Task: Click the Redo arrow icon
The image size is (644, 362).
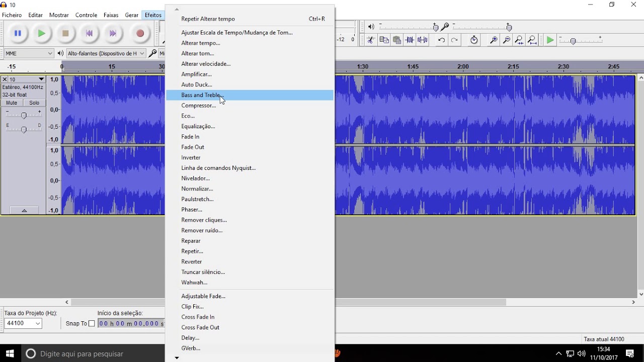Action: point(454,40)
